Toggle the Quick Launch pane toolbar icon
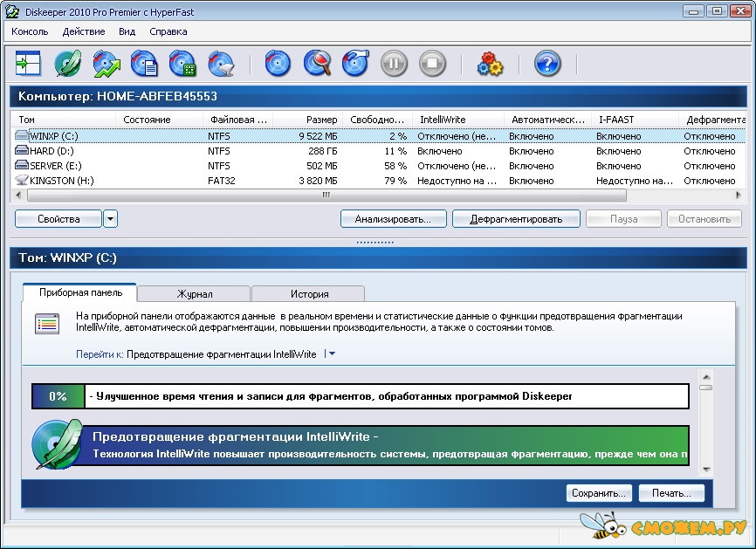This screenshot has height=549, width=756. [28, 63]
